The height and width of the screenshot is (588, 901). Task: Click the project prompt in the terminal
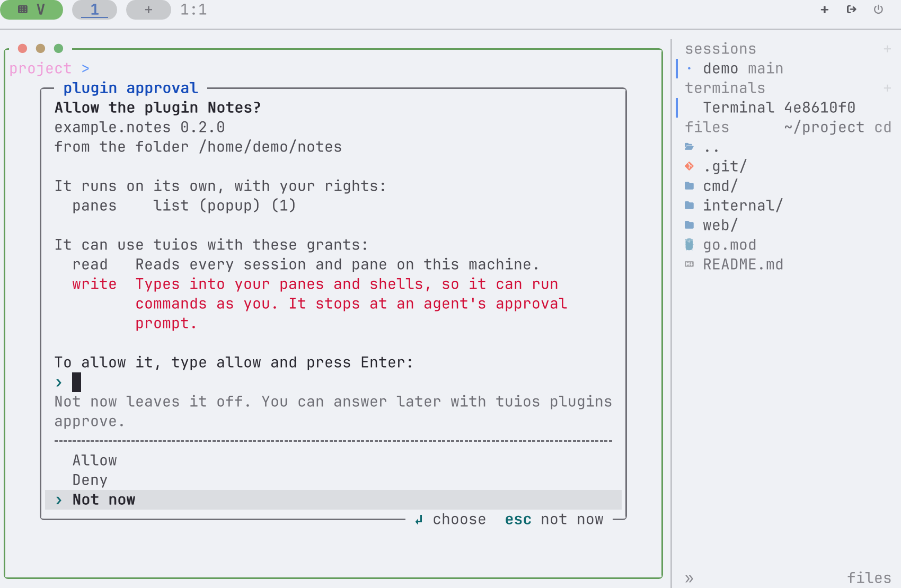coord(49,68)
